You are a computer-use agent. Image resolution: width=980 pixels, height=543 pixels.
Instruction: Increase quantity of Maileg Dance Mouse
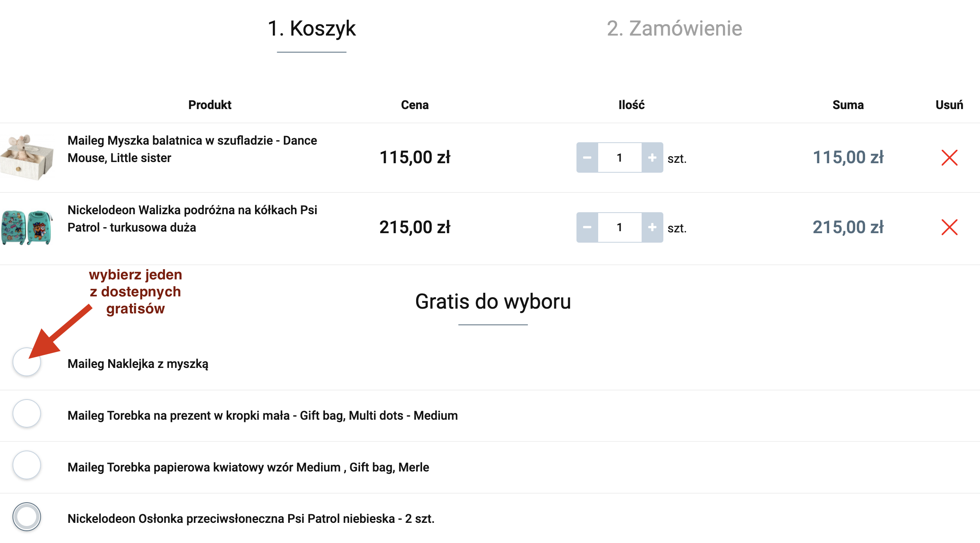coord(652,158)
